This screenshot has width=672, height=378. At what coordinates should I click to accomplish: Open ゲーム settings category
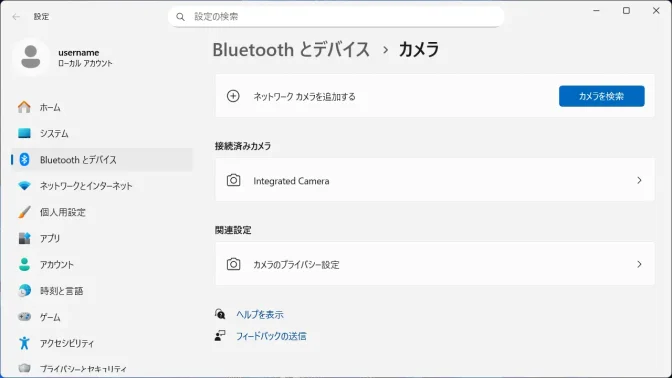coord(102,317)
